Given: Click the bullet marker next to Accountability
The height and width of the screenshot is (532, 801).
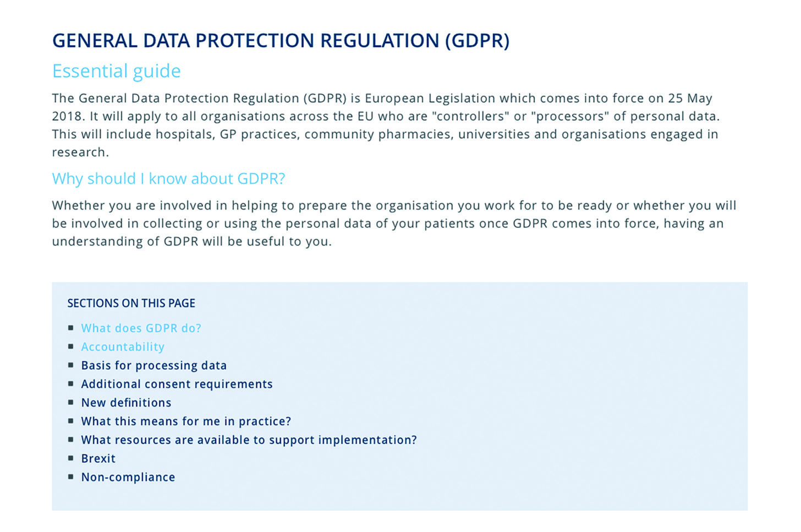Looking at the screenshot, I should 71,347.
